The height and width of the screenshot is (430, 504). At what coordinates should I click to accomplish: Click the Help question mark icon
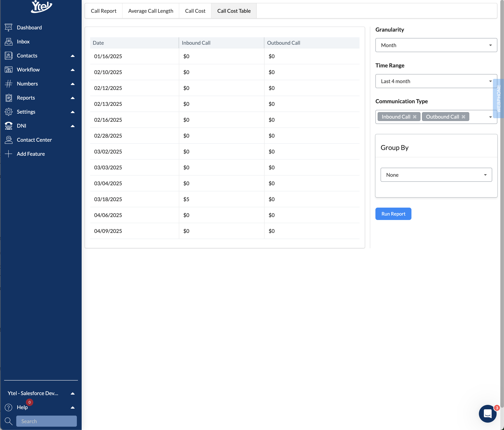click(8, 407)
